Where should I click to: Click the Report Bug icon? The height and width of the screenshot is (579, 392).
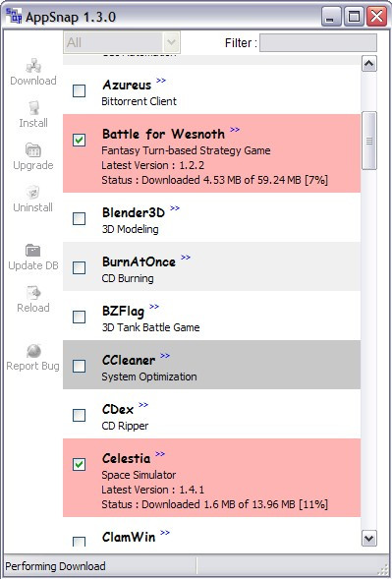pyautogui.click(x=33, y=351)
